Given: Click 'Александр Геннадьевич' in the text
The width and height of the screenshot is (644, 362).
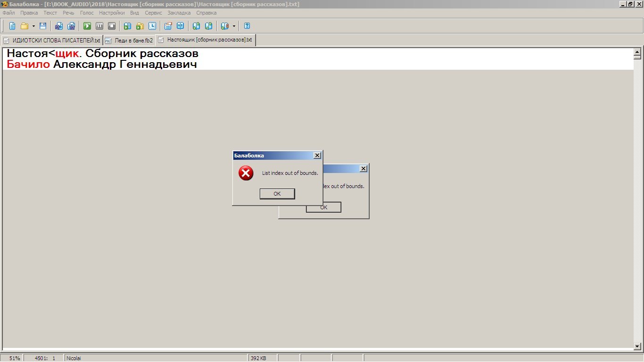Looking at the screenshot, I should pos(125,64).
